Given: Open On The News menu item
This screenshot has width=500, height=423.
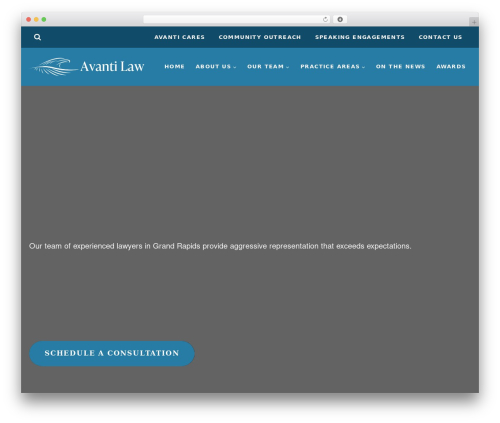Looking at the screenshot, I should pyautogui.click(x=400, y=66).
